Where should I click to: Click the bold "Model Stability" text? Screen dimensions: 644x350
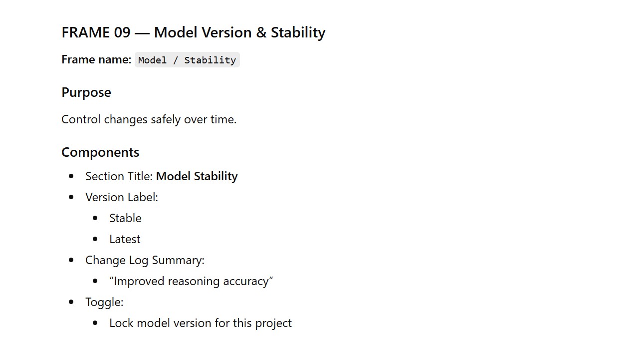197,176
